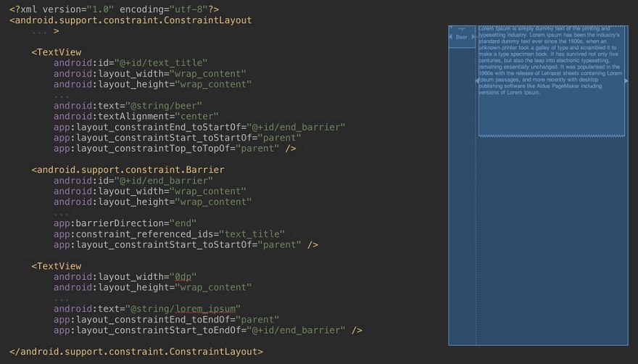Click the right constraint handle of Lorem Ipsum view

[626, 81]
